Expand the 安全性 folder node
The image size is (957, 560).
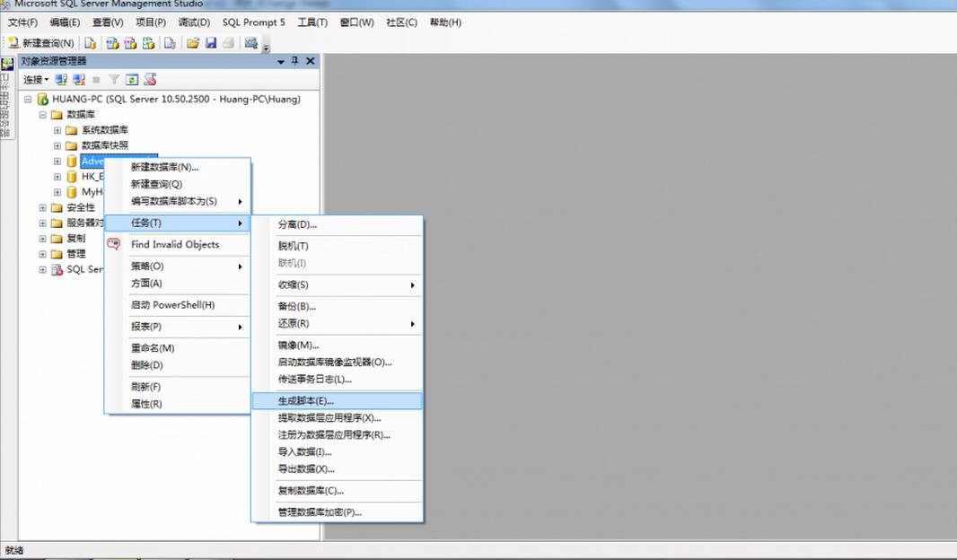42,207
